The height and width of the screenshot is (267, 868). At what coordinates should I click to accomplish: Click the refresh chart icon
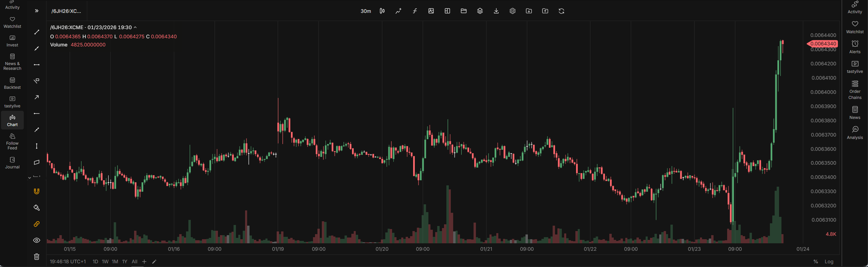pyautogui.click(x=561, y=11)
